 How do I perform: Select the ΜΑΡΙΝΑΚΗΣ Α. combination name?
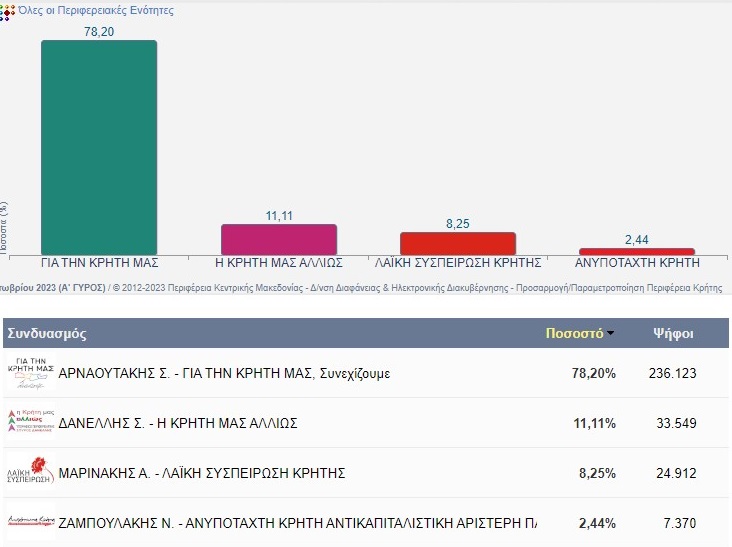pos(202,472)
